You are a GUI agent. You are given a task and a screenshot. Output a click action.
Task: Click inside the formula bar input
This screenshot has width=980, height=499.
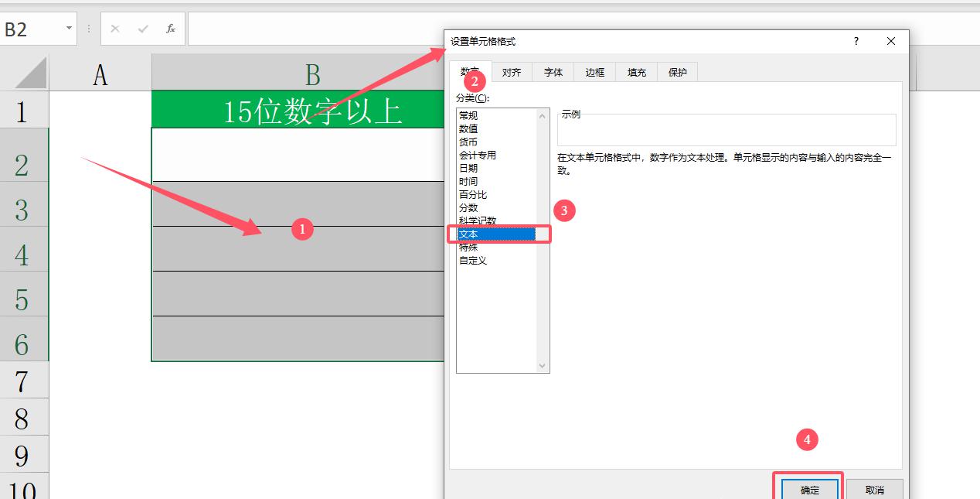(x=317, y=29)
